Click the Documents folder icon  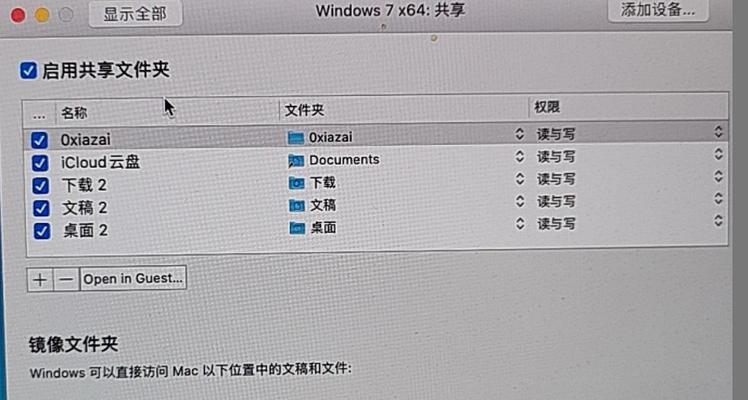[296, 161]
